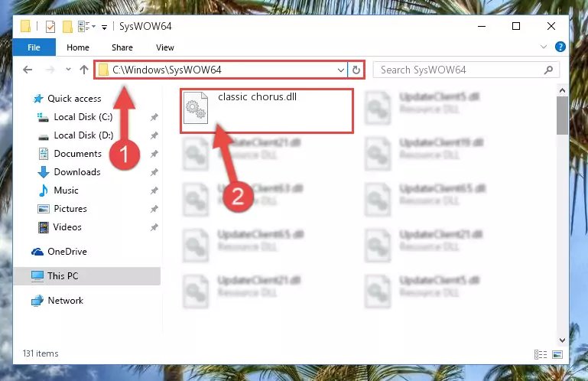Click the New folder quick access icon

(67, 27)
